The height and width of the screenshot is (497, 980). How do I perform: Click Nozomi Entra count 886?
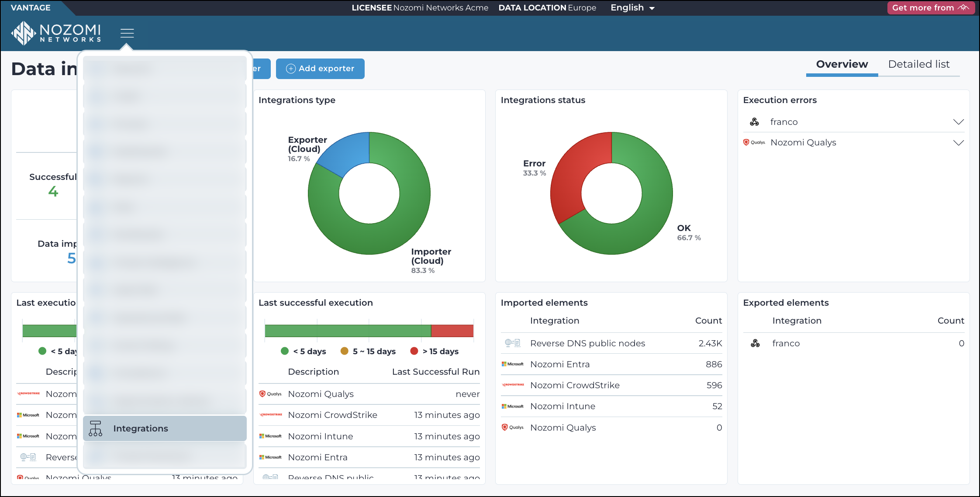(714, 364)
